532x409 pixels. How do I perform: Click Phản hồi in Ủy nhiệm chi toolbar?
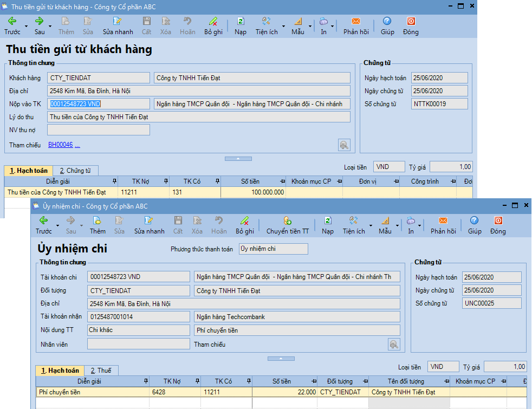(443, 225)
